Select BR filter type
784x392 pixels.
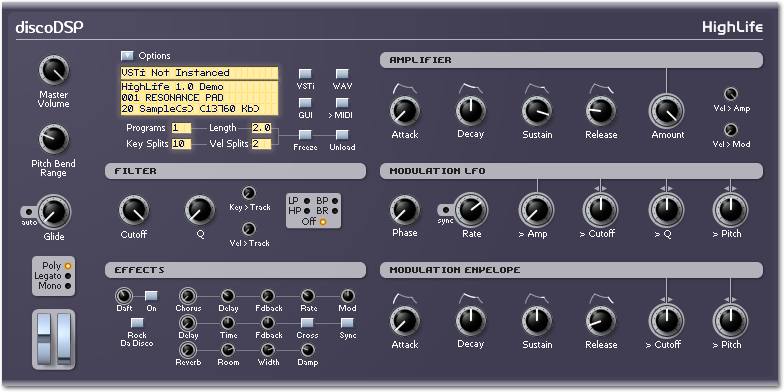(334, 211)
